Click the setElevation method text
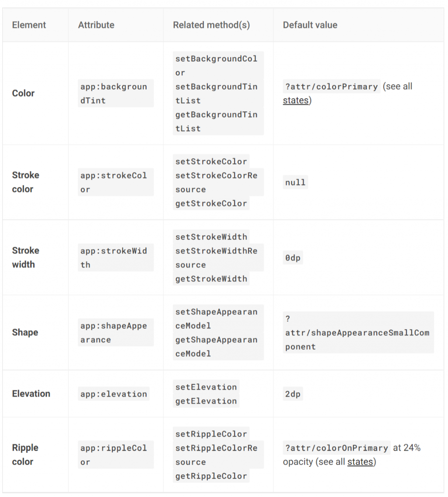Screen dimensions: 448x497 206,387
